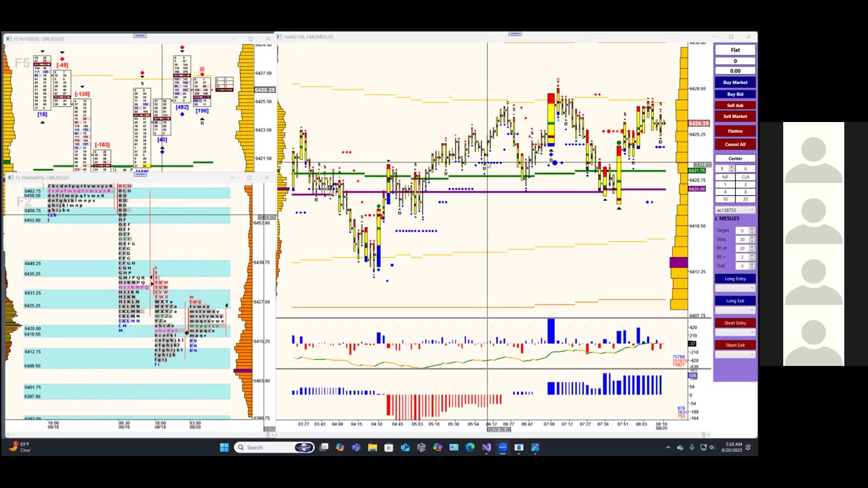Open Microsoft Store from the taskbar
The height and width of the screenshot is (488, 868).
coord(389,447)
